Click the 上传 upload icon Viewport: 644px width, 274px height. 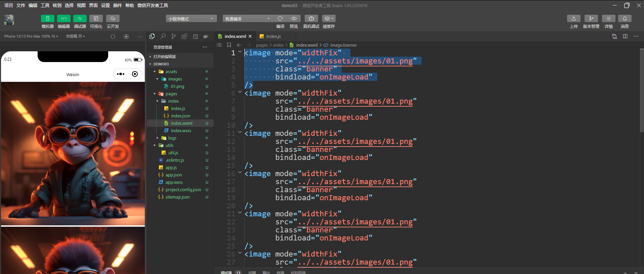574,18
